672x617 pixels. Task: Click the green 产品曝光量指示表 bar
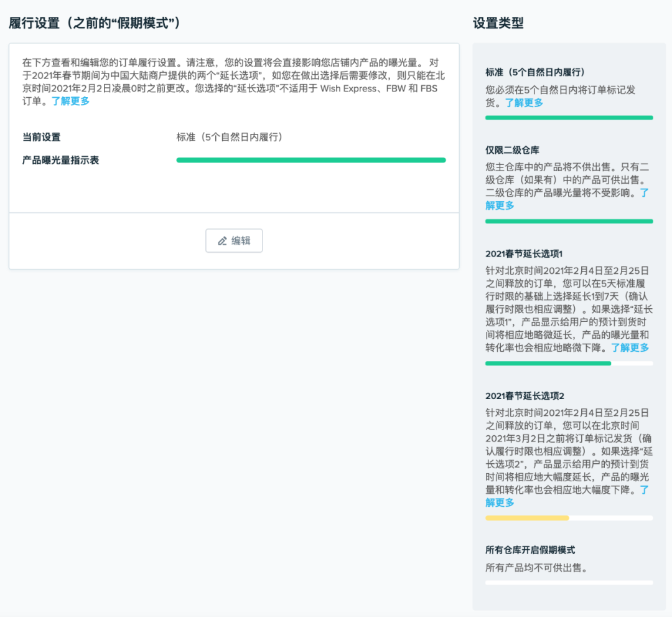click(311, 160)
